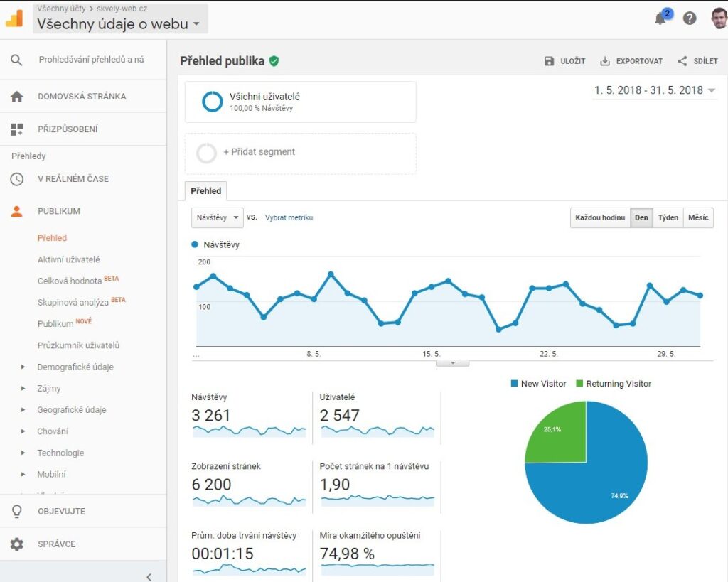Open the help question mark icon
Viewport: 728px width, 582px height.
tap(690, 18)
